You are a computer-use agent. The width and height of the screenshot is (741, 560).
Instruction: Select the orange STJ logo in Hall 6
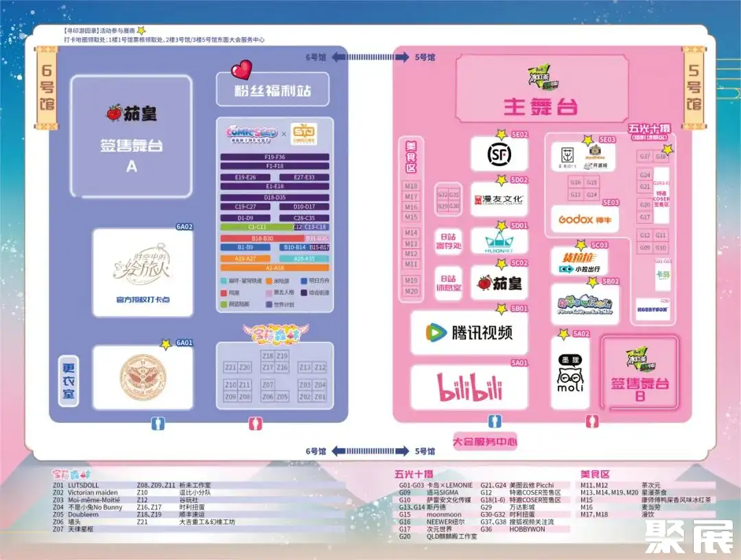304,134
